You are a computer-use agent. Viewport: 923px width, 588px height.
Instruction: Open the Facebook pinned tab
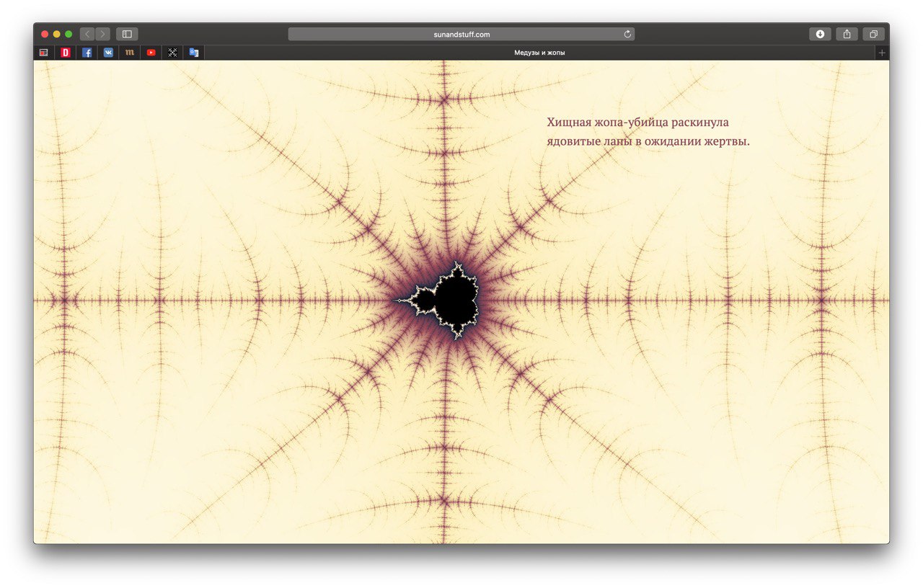pyautogui.click(x=87, y=53)
